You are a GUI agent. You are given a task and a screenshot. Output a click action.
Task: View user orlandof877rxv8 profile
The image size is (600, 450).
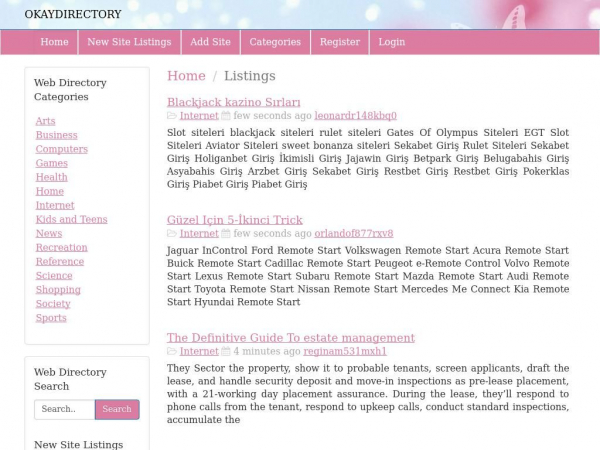354,233
